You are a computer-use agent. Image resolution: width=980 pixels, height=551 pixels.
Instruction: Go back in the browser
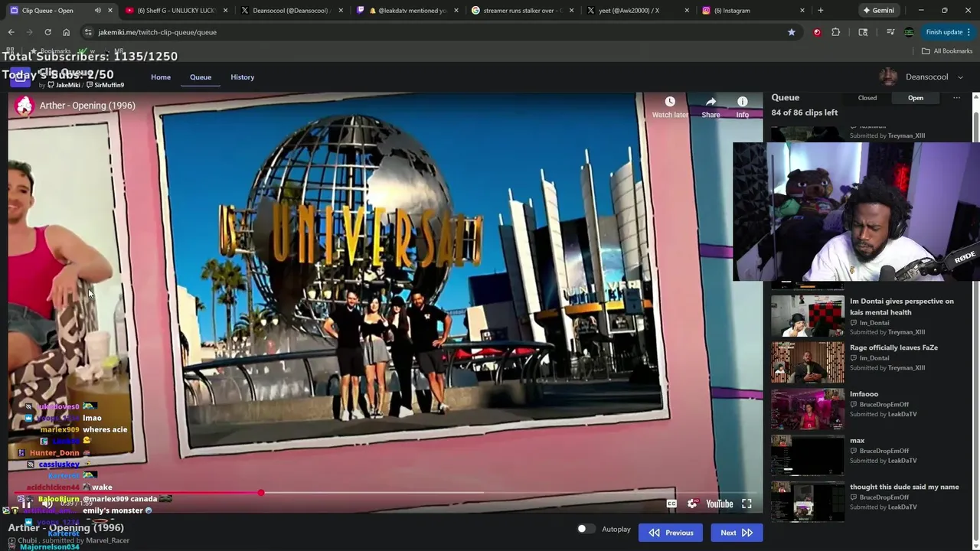(x=11, y=32)
